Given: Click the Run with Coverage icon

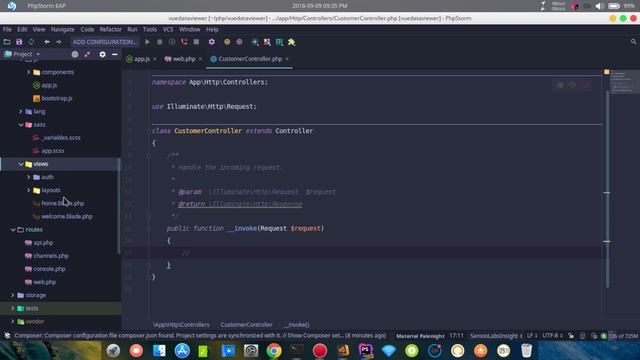Looking at the screenshot, I should 172,42.
